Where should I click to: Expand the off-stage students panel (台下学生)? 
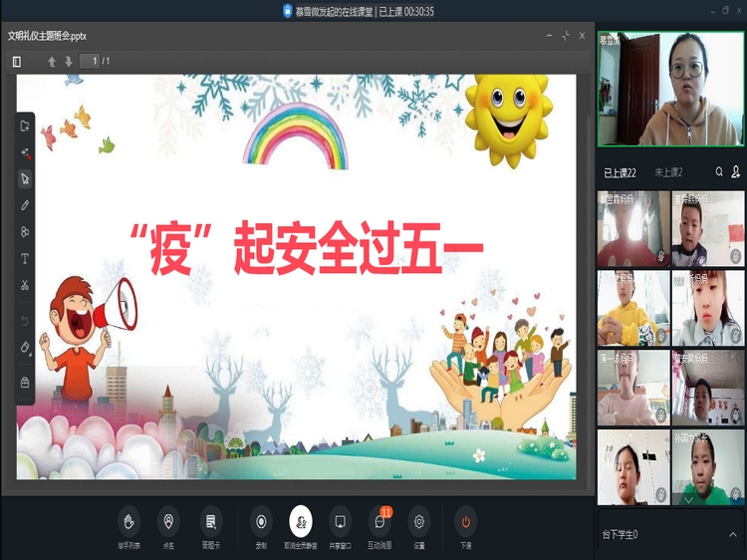click(x=734, y=535)
